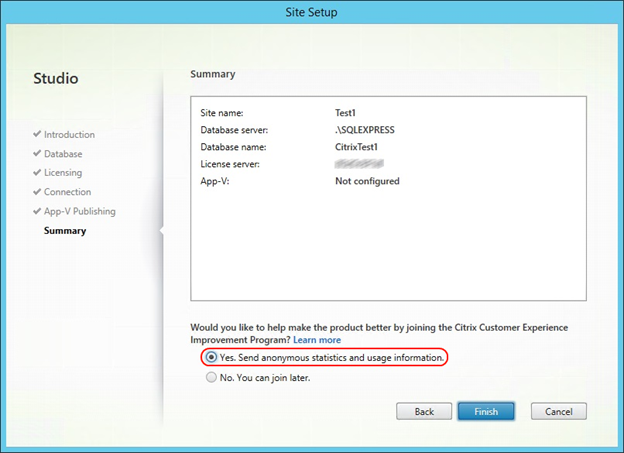Click Finish to complete site setup
Viewport: 624px width, 453px height.
pos(486,411)
